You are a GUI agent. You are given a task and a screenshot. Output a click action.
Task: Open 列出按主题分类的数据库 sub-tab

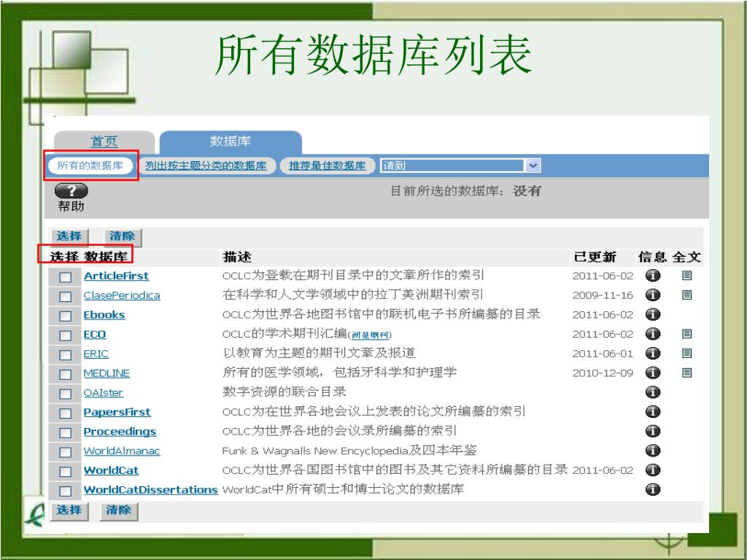pos(206,166)
